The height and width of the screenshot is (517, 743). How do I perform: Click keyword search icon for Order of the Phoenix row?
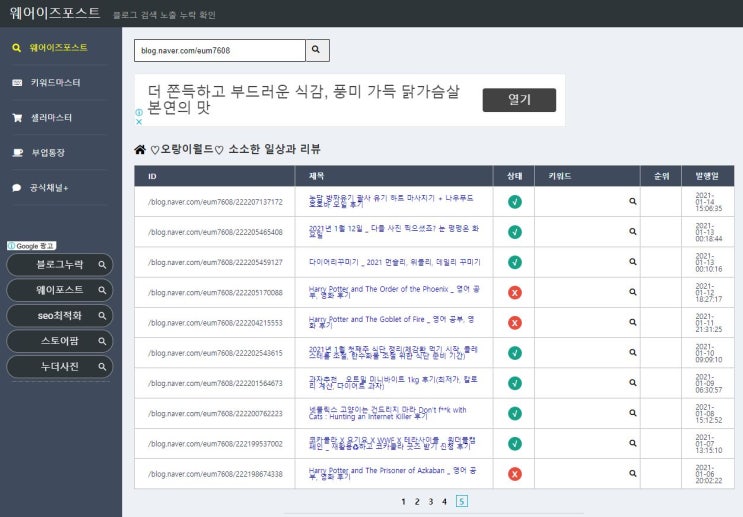[633, 292]
